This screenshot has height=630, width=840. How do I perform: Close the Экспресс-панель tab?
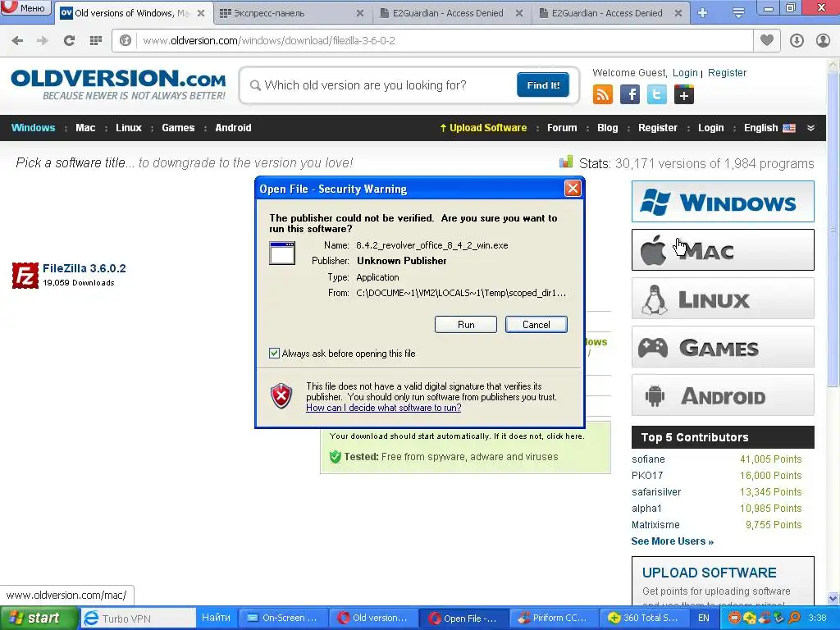coord(359,13)
